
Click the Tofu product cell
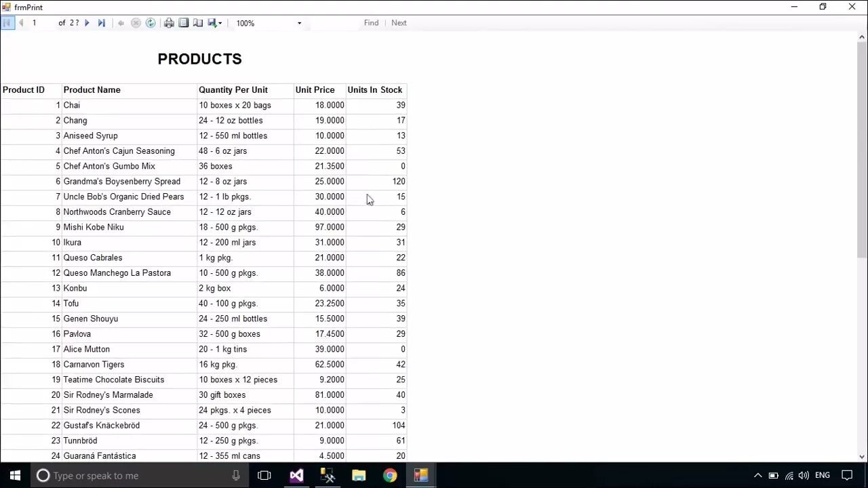[129, 304]
